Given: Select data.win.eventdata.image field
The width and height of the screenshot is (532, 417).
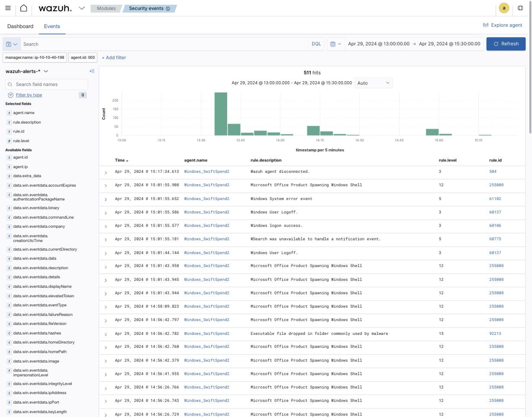Looking at the screenshot, I should coord(36,361).
